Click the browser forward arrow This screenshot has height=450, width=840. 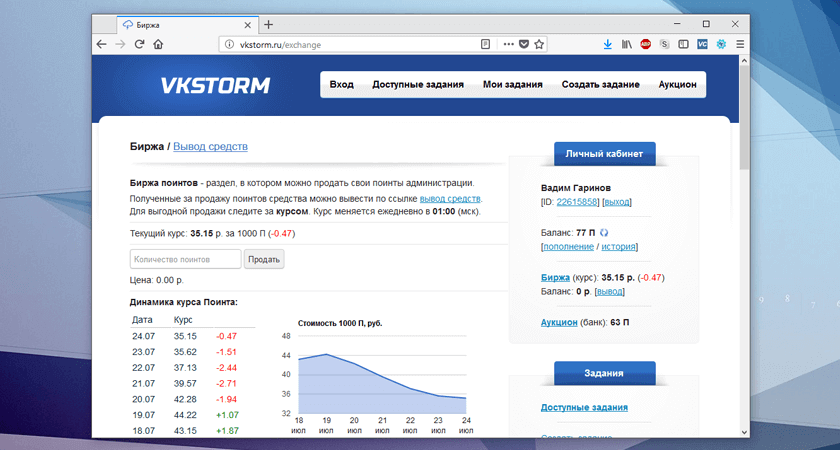(121, 44)
